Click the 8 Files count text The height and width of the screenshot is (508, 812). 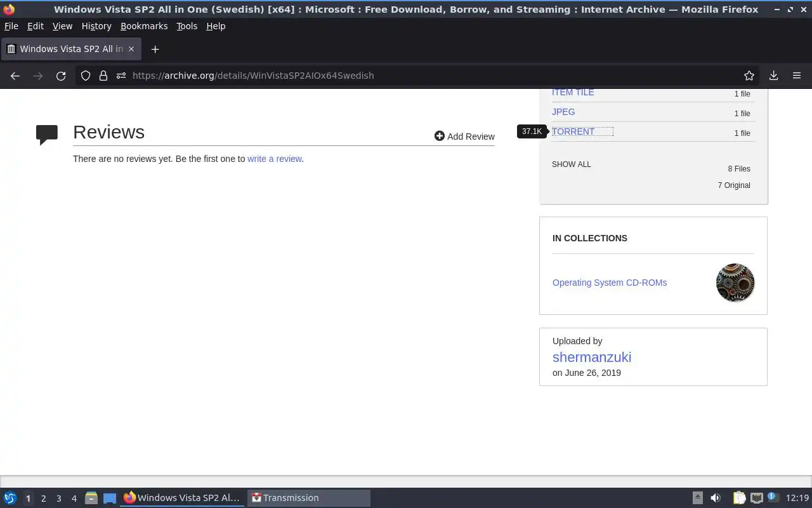[x=739, y=169]
